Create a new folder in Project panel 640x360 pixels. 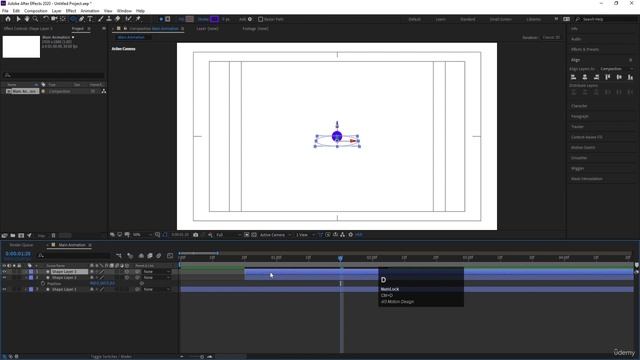point(13,236)
